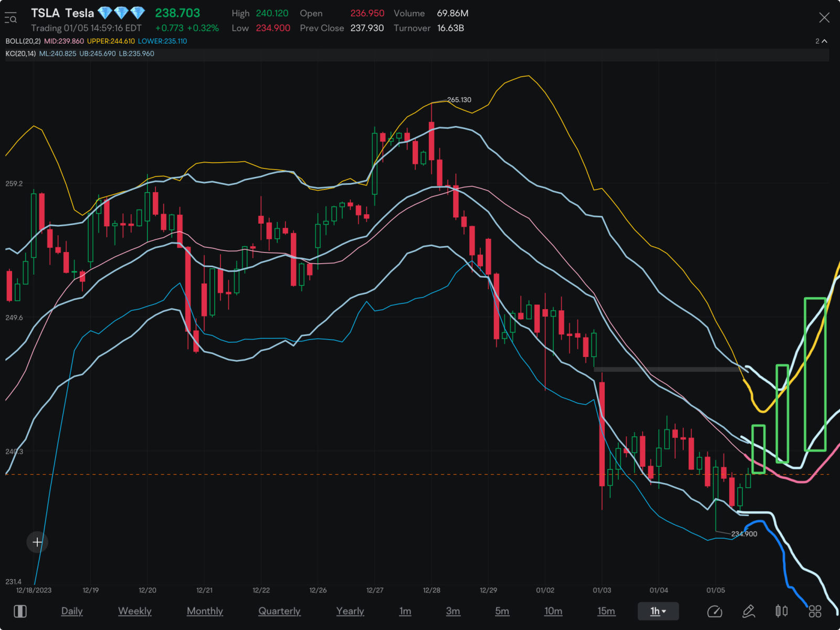Screen dimensions: 840x630
Task: Select the Quarterly chart period
Action: 279,611
